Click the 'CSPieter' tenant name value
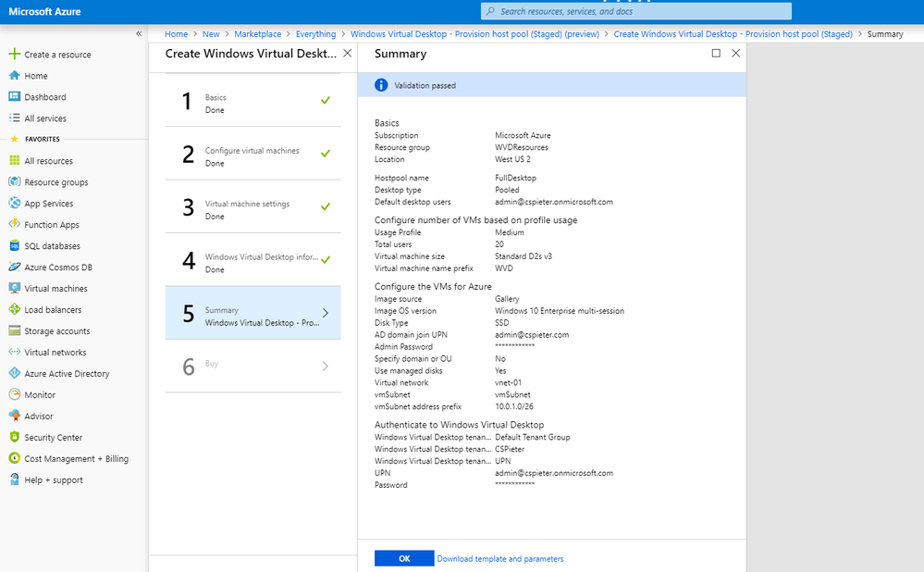 (510, 449)
